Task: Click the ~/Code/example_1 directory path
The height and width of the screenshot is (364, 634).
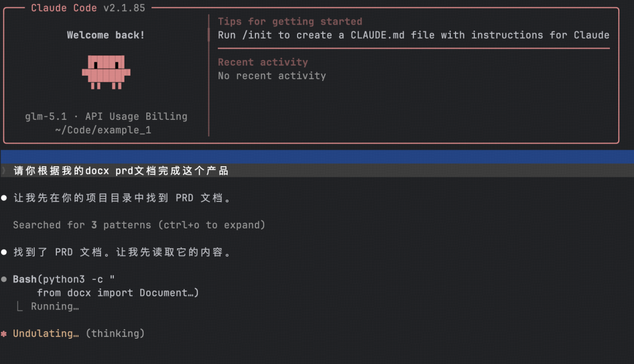Action: (x=103, y=130)
